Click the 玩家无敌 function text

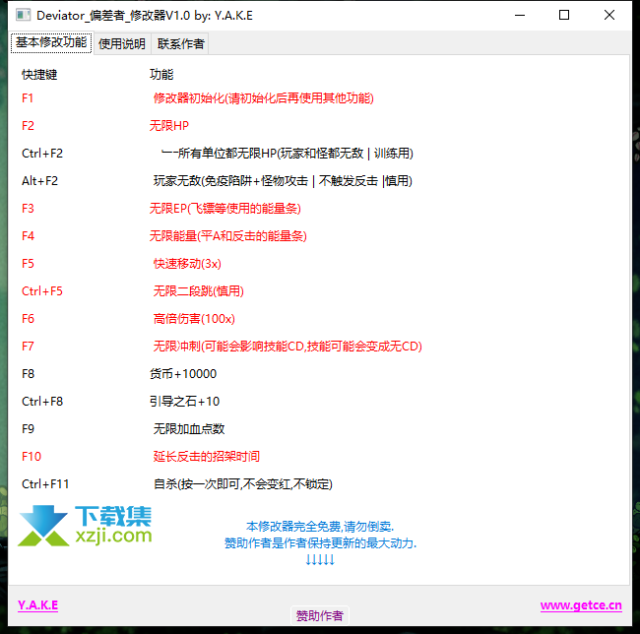282,181
